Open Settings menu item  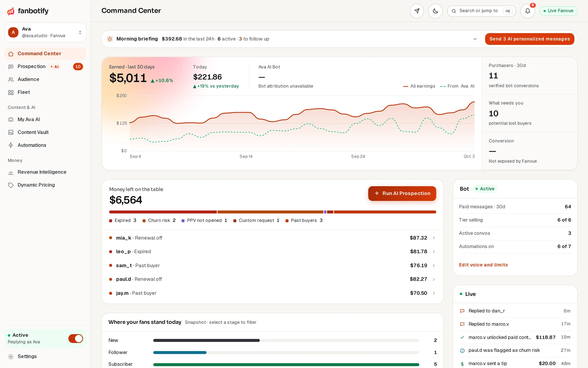45,356
